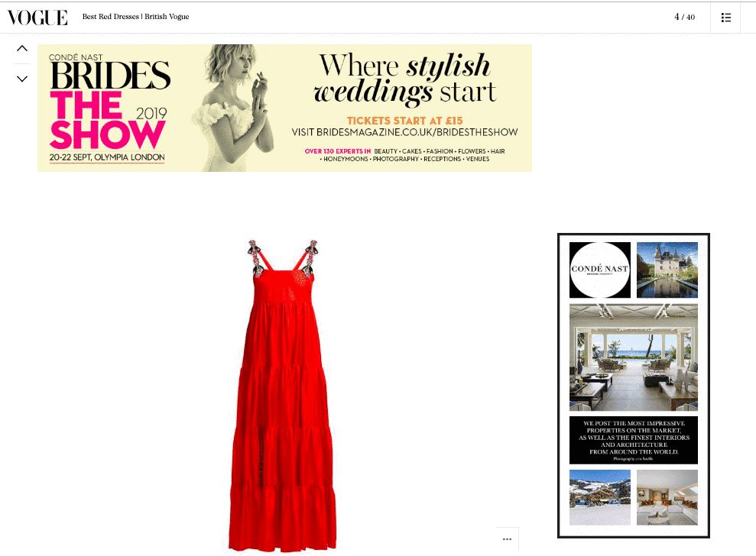The height and width of the screenshot is (556, 756).
Task: Click the impressive properties text block
Action: (x=634, y=441)
